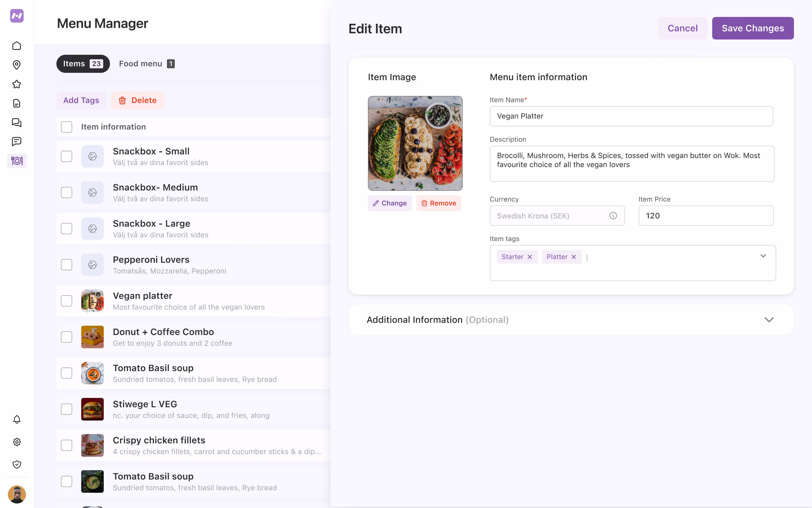Click the large Vegan Platter item image

[x=415, y=143]
